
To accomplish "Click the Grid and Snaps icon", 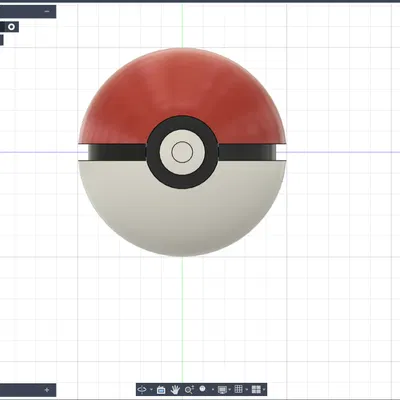I will pyautogui.click(x=238, y=389).
